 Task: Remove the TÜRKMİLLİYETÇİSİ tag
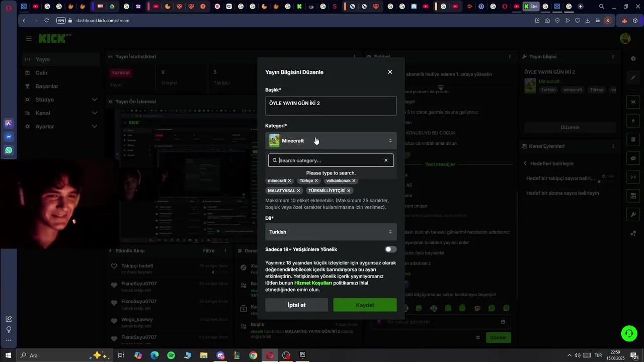click(x=349, y=191)
